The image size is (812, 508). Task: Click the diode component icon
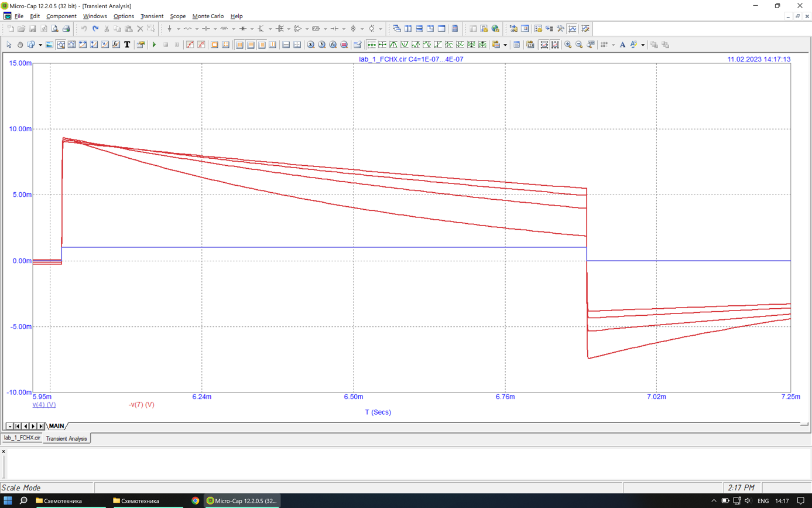tap(243, 29)
